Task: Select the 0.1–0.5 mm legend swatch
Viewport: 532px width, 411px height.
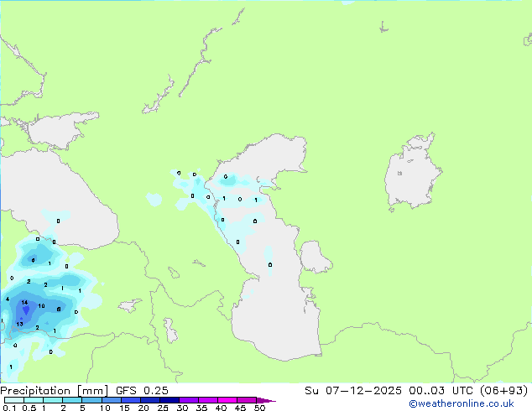Action: [x=14, y=400]
